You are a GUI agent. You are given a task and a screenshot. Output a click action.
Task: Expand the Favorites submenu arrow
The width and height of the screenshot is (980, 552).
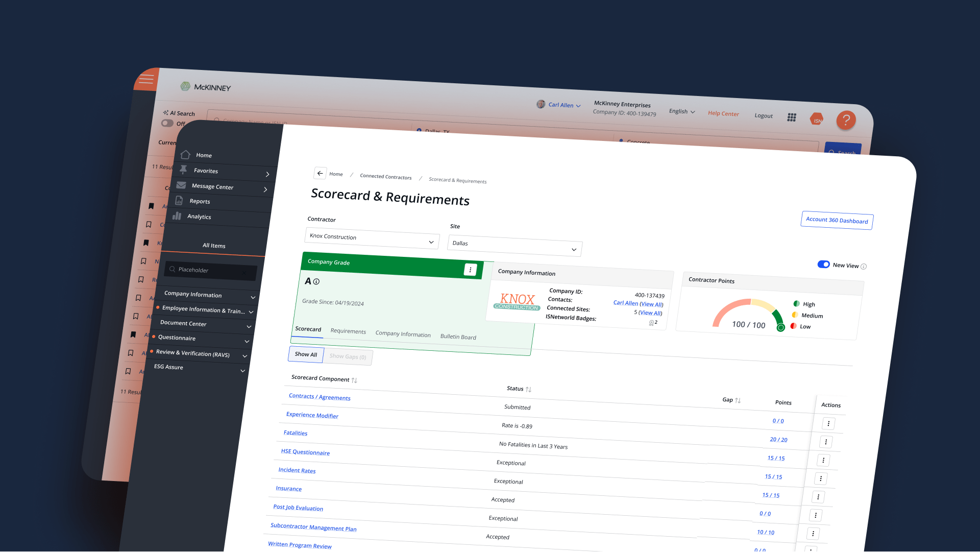(x=267, y=175)
